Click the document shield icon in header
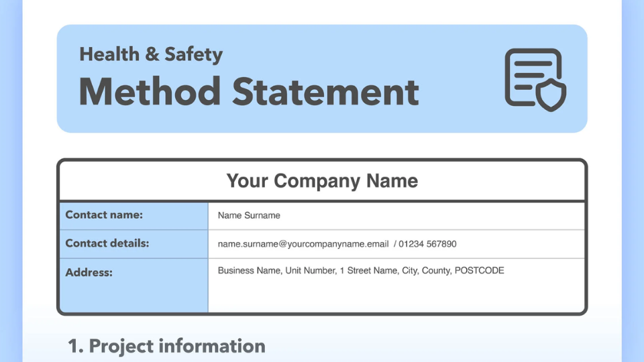This screenshot has height=362, width=644. [x=533, y=78]
